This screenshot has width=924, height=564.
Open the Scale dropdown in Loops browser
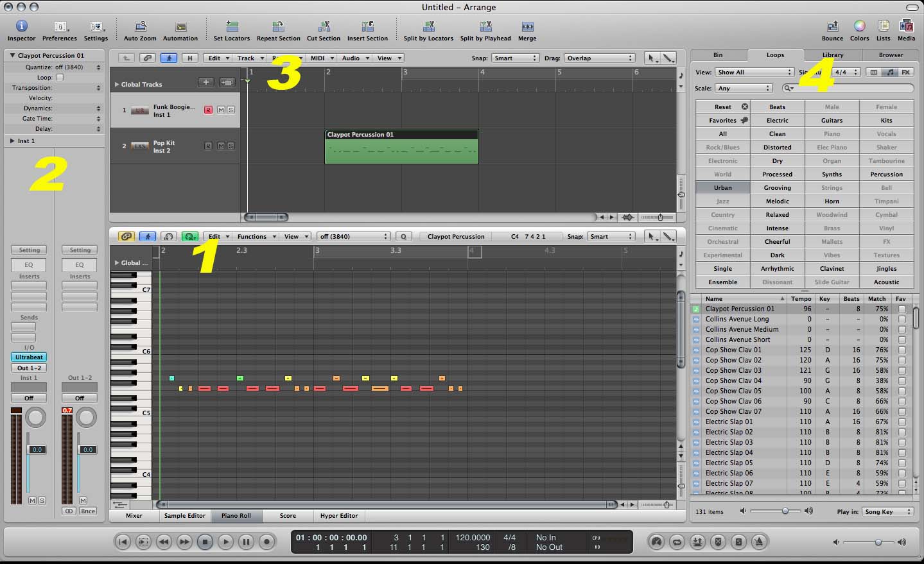(x=744, y=88)
